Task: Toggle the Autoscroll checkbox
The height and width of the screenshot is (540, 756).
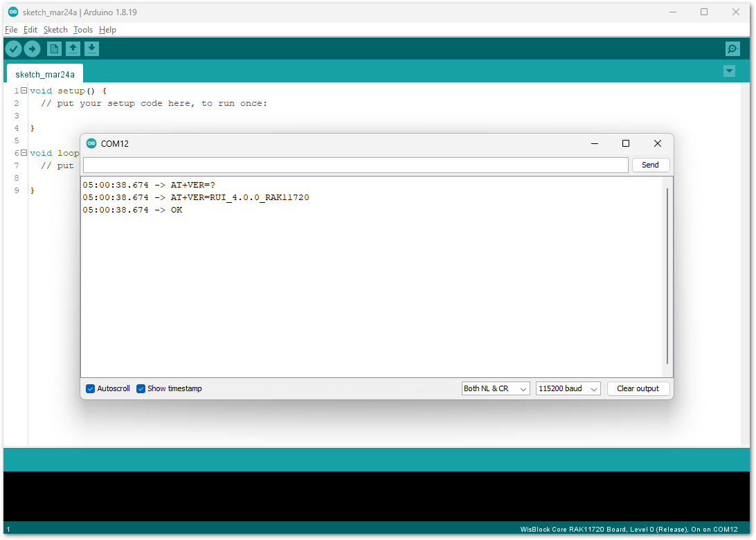Action: (x=90, y=388)
